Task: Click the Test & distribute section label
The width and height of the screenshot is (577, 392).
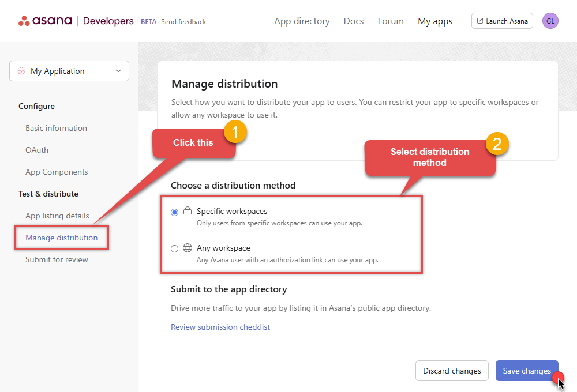Action: [x=48, y=194]
